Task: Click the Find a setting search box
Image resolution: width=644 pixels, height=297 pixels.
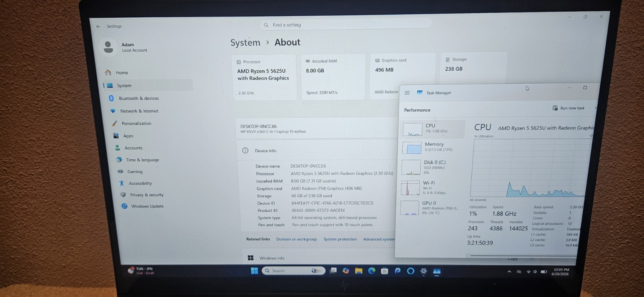Action: 346,25
